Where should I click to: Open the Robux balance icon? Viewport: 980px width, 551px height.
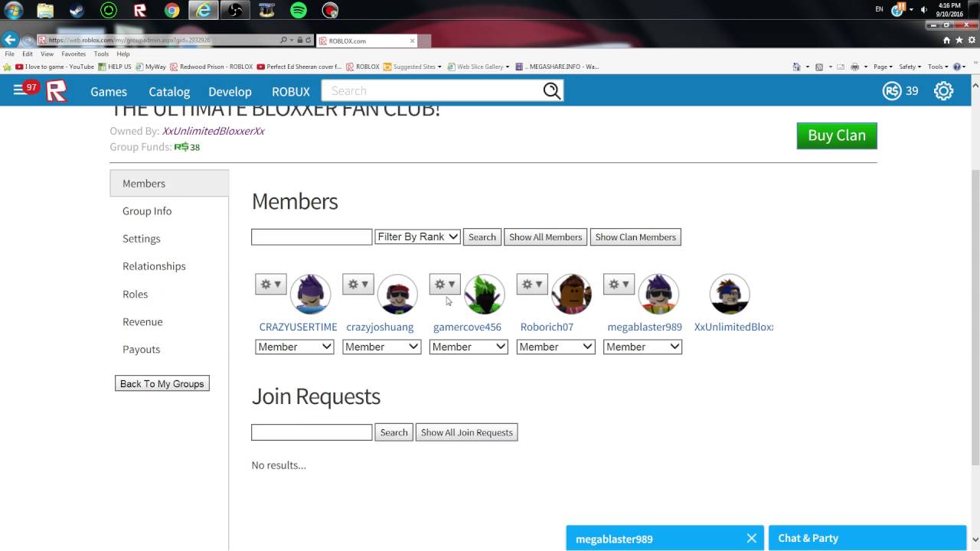[892, 91]
